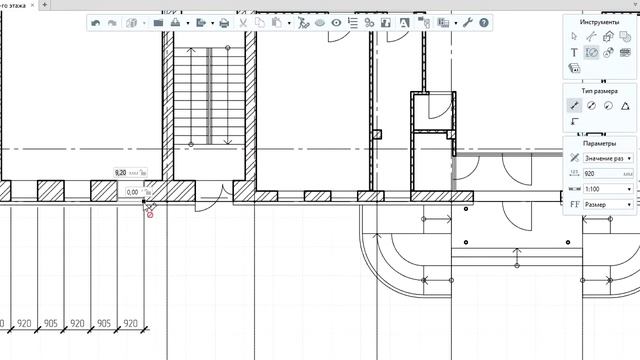This screenshot has height=360, width=640.
Task: Cut selection with the scissors icon
Action: coord(243,23)
